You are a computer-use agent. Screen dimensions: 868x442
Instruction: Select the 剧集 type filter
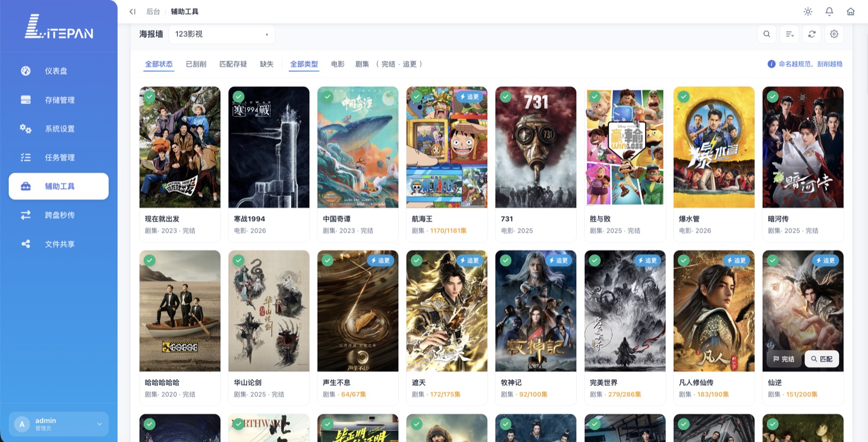click(x=362, y=64)
